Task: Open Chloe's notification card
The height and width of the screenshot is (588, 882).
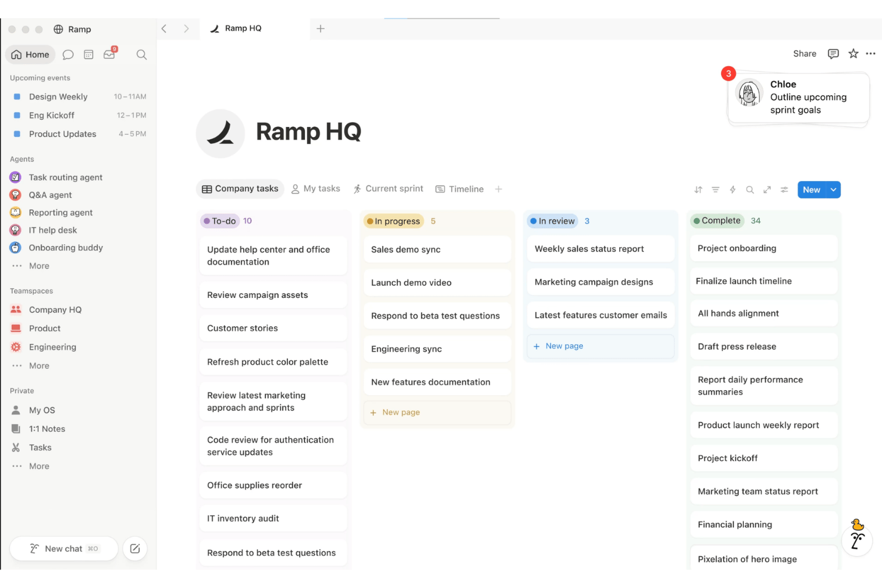Action: click(799, 98)
